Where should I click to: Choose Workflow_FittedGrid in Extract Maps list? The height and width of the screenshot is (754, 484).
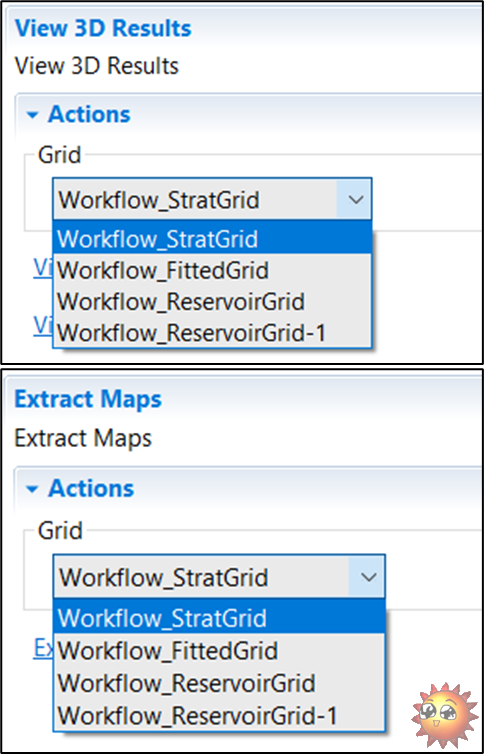coord(219,650)
